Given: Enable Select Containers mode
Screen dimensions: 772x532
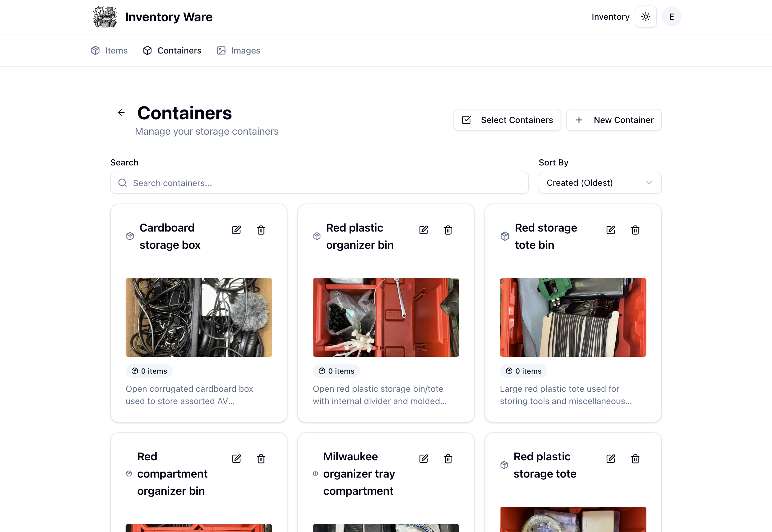Looking at the screenshot, I should pos(507,120).
